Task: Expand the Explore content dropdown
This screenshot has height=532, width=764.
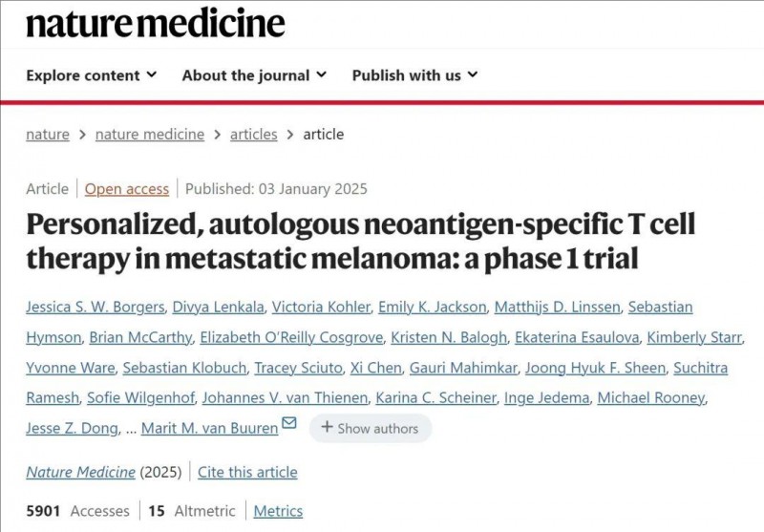Action: pos(92,75)
